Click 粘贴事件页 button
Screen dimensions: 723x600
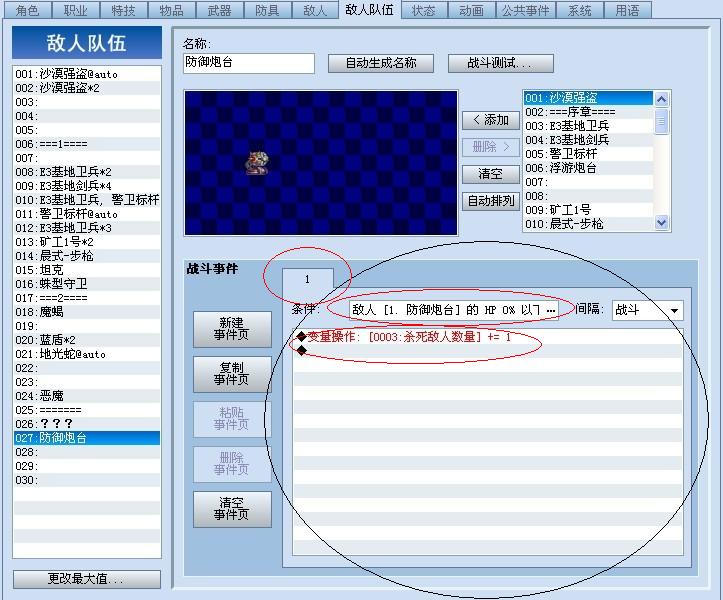pos(232,419)
